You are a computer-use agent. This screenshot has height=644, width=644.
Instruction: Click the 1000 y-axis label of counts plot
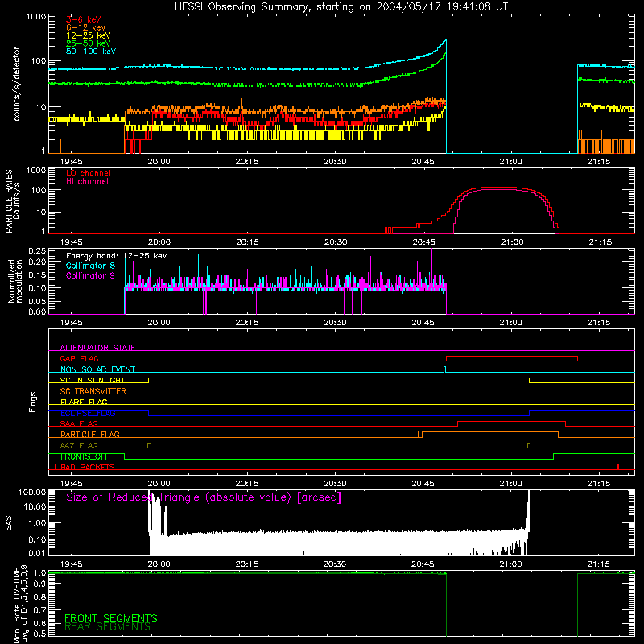click(x=36, y=17)
